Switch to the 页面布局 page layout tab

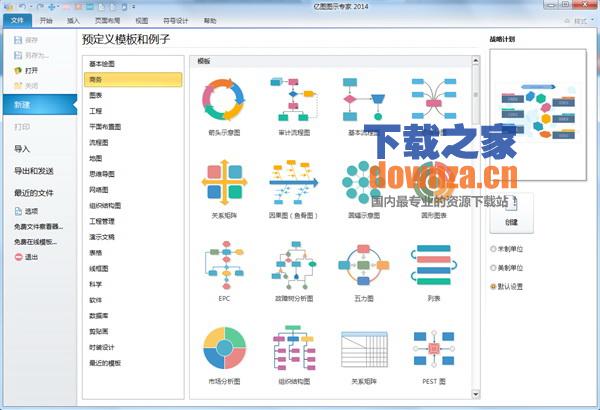point(108,20)
